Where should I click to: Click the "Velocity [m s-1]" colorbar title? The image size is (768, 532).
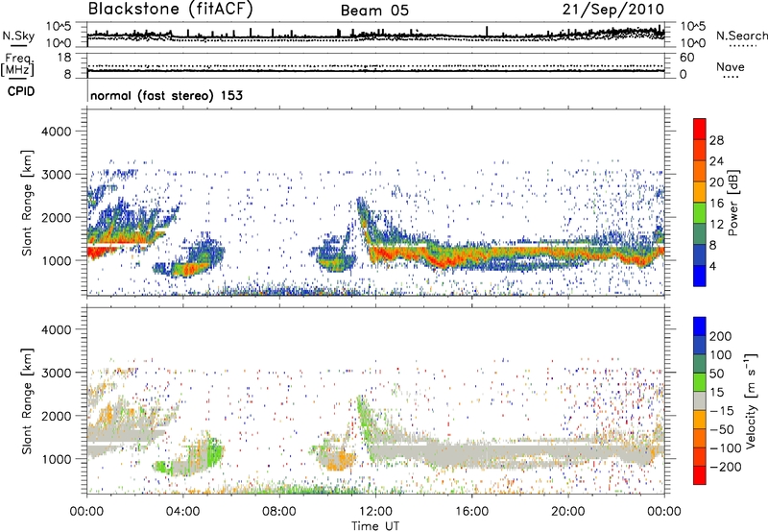[751, 401]
